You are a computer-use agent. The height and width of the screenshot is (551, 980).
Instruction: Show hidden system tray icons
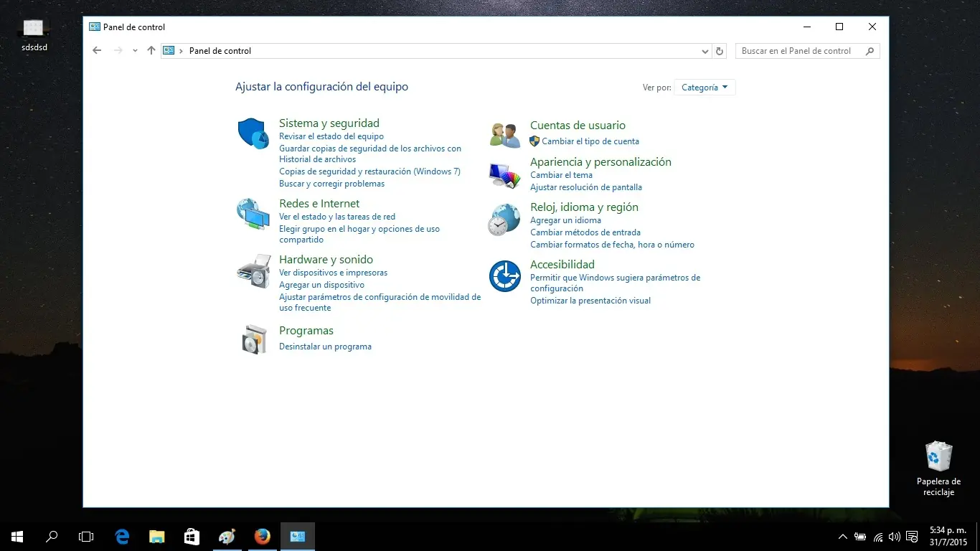click(842, 537)
